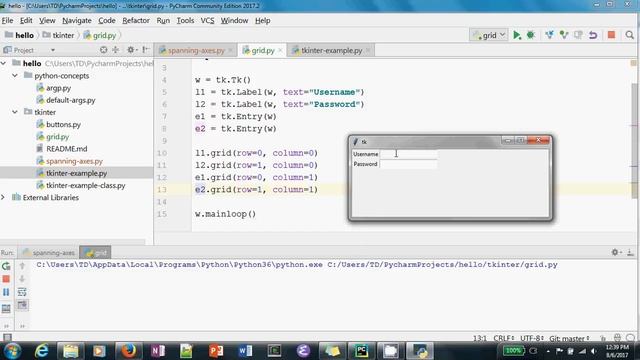Image resolution: width=640 pixels, height=360 pixels.
Task: Collapse the hello project root node
Action: tap(4, 63)
